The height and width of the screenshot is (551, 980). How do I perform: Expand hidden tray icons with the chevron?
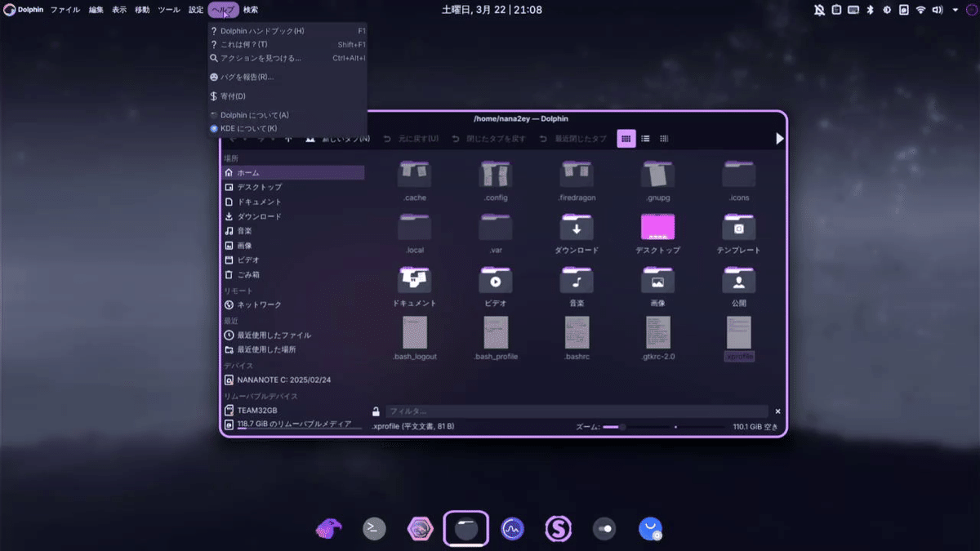955,10
